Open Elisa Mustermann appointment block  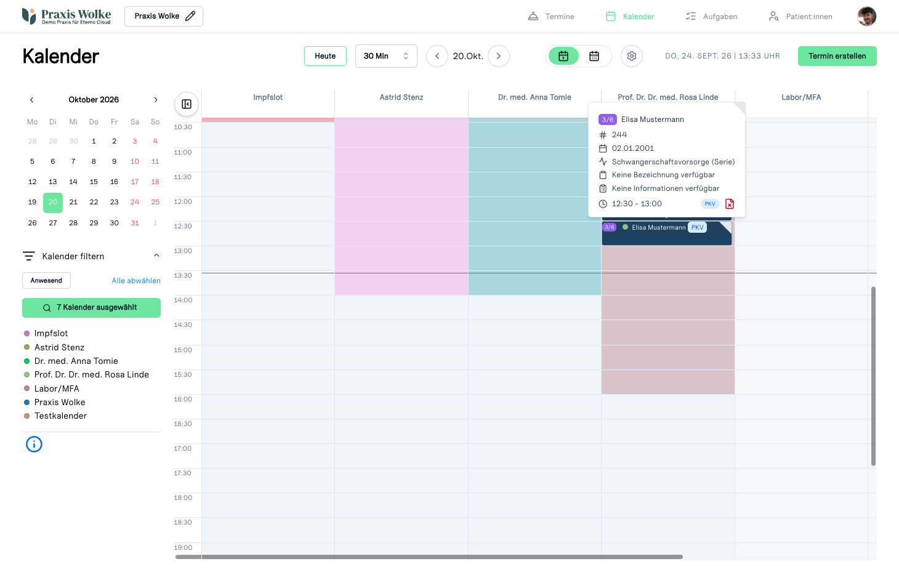[667, 233]
